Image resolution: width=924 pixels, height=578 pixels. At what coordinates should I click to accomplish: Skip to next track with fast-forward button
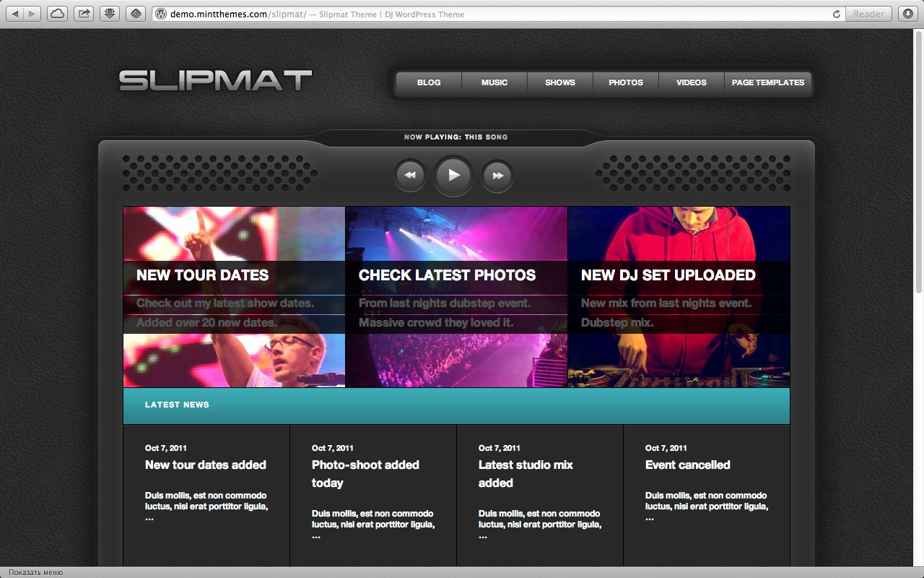click(497, 176)
